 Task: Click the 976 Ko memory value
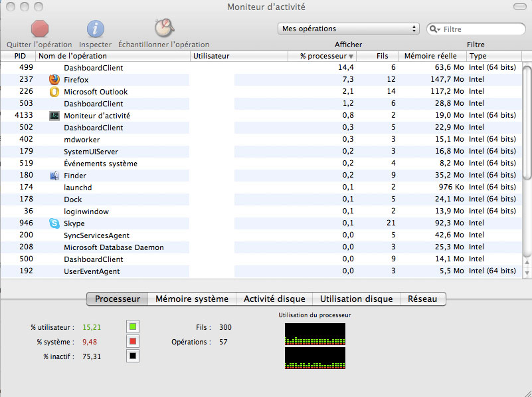(x=451, y=187)
